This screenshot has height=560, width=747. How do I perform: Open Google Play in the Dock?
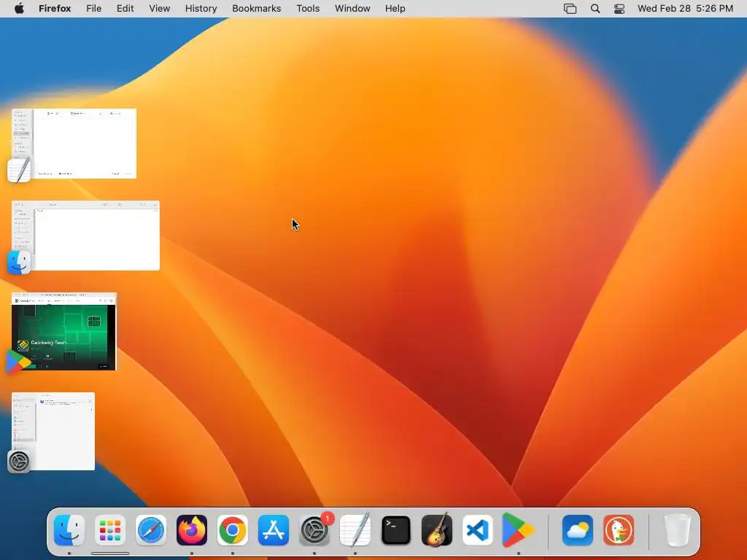click(x=519, y=530)
